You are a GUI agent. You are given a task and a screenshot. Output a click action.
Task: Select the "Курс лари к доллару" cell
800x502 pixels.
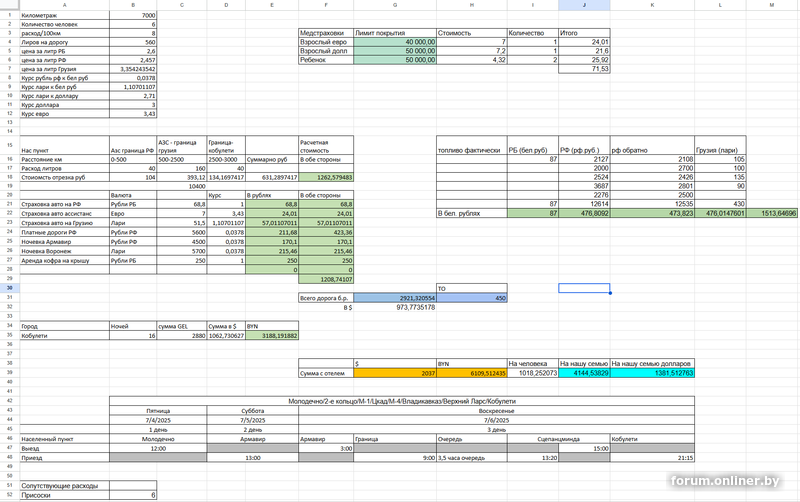[x=64, y=96]
